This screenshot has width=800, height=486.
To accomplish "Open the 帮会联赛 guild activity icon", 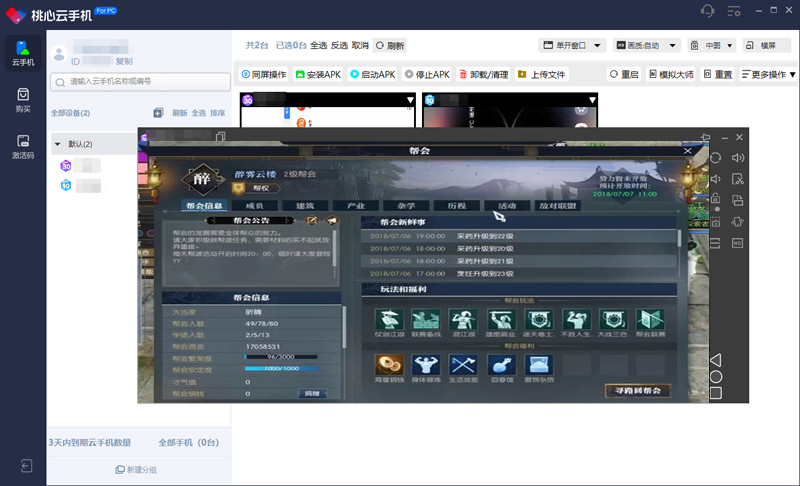I will [x=651, y=320].
